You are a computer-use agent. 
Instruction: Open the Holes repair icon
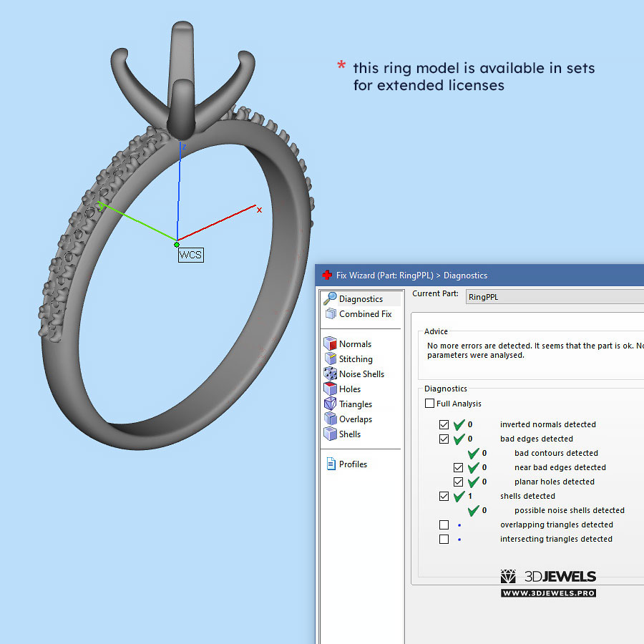330,389
